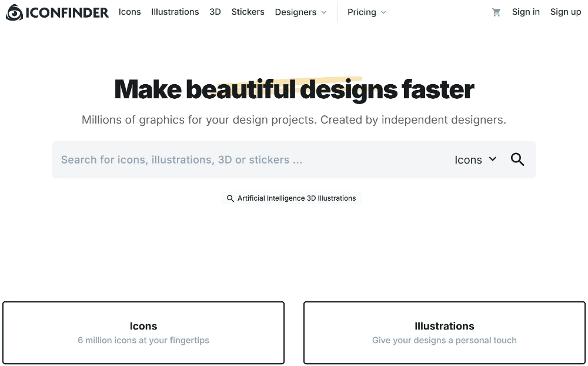Click the Sign up link
Image resolution: width=588 pixels, height=366 pixels.
pos(564,12)
